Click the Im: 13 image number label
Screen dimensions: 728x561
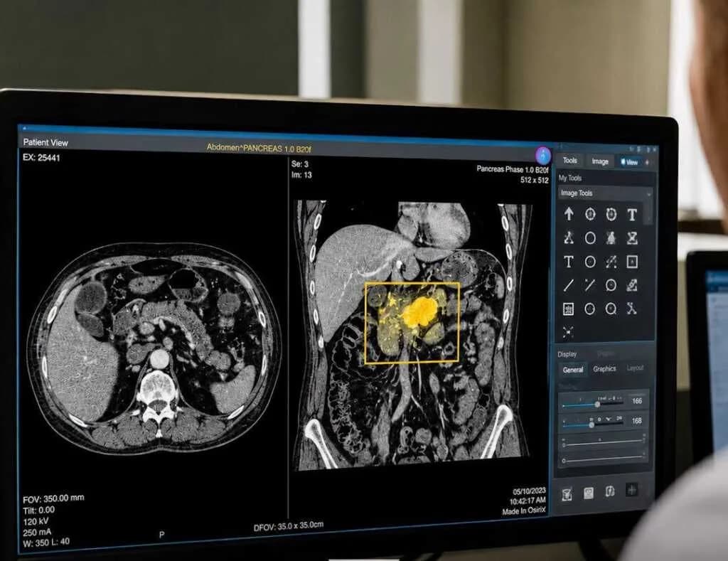pyautogui.click(x=301, y=175)
